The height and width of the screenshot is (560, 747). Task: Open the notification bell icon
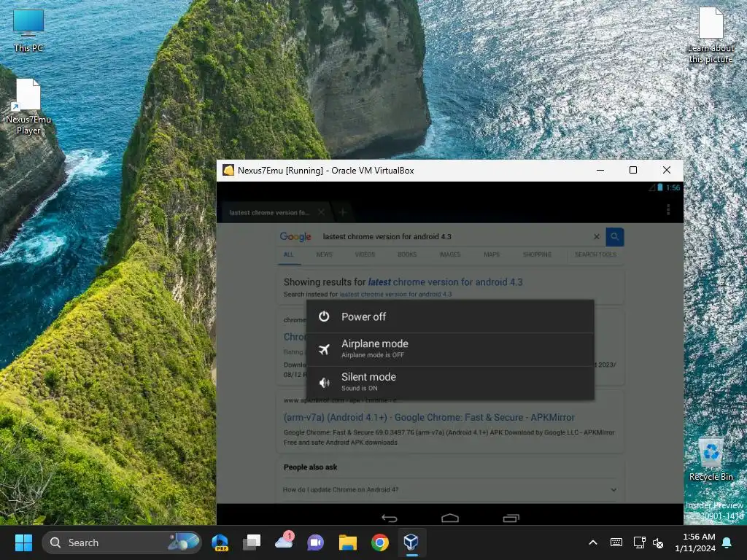coord(727,542)
